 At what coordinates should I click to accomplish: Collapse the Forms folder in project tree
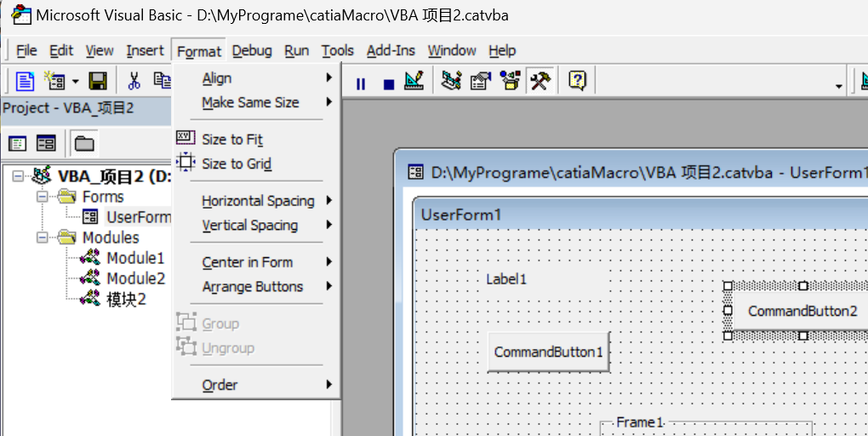point(42,197)
